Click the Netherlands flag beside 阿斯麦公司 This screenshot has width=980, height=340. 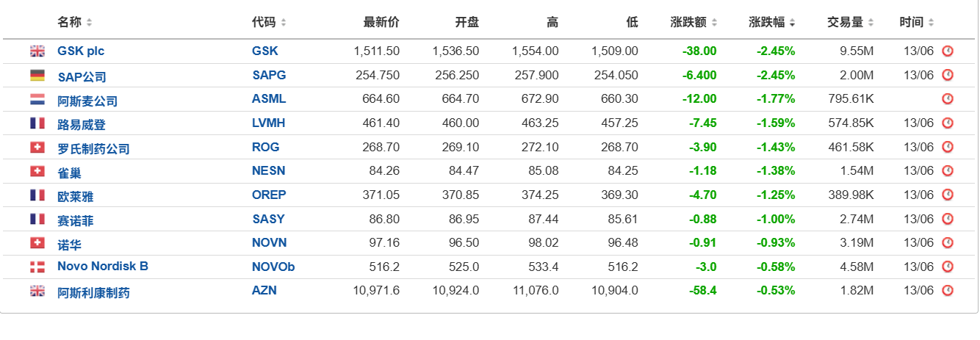pyautogui.click(x=37, y=99)
